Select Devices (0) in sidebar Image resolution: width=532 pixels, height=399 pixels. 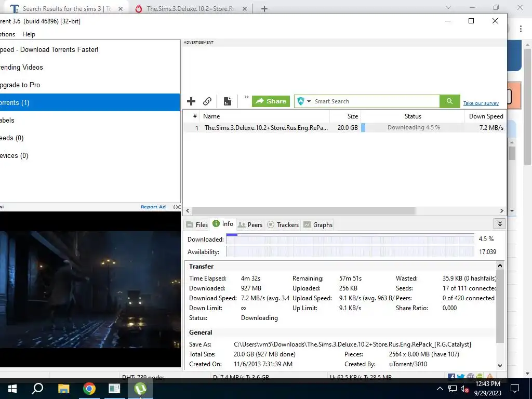89,155
